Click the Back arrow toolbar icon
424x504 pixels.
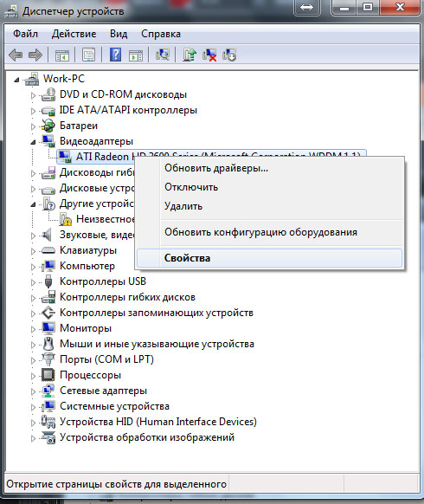16,55
